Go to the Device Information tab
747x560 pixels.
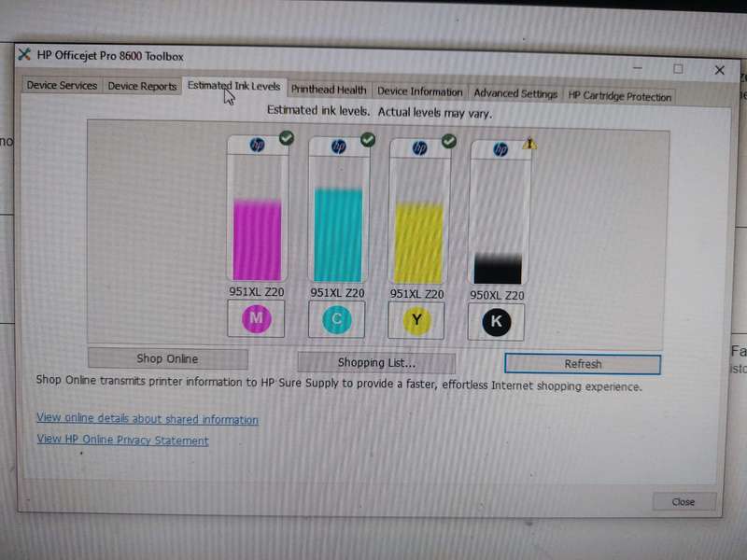419,91
